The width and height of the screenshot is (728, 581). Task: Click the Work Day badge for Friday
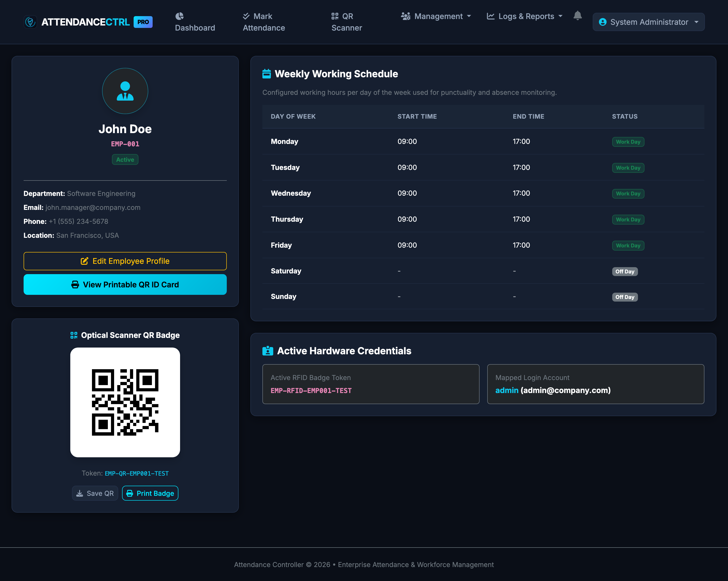pos(628,245)
